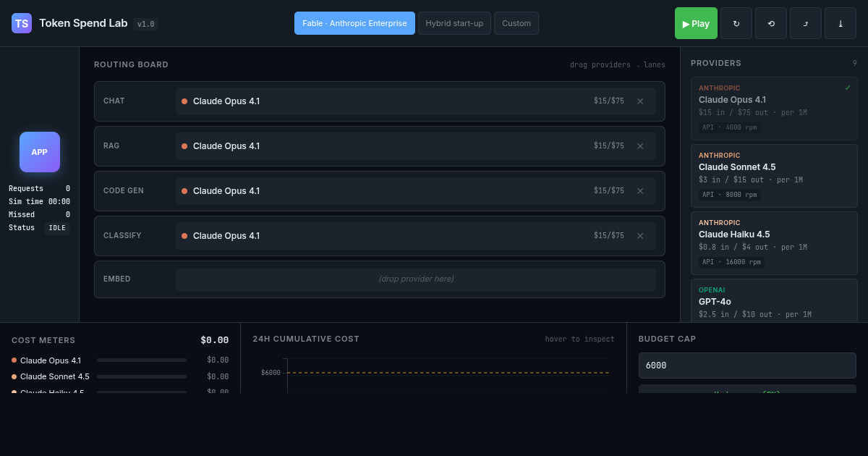Switch to the Custom preset
This screenshot has height=456, width=868.
(516, 23)
